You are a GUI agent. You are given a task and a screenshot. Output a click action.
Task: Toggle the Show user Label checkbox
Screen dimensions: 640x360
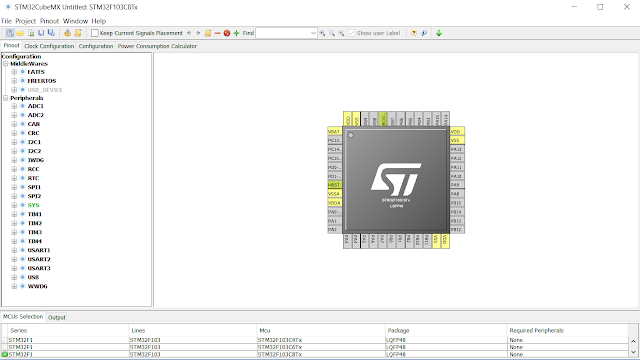352,33
